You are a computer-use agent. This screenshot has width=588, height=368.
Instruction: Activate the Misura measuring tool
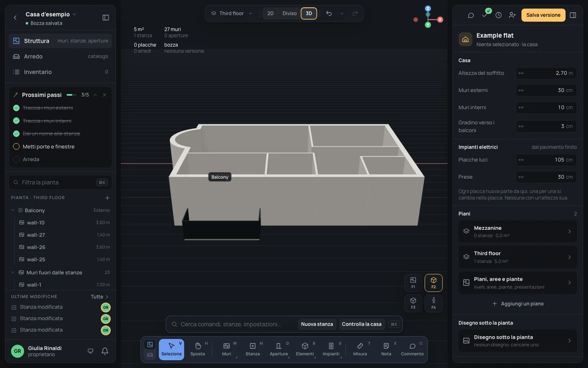click(360, 349)
